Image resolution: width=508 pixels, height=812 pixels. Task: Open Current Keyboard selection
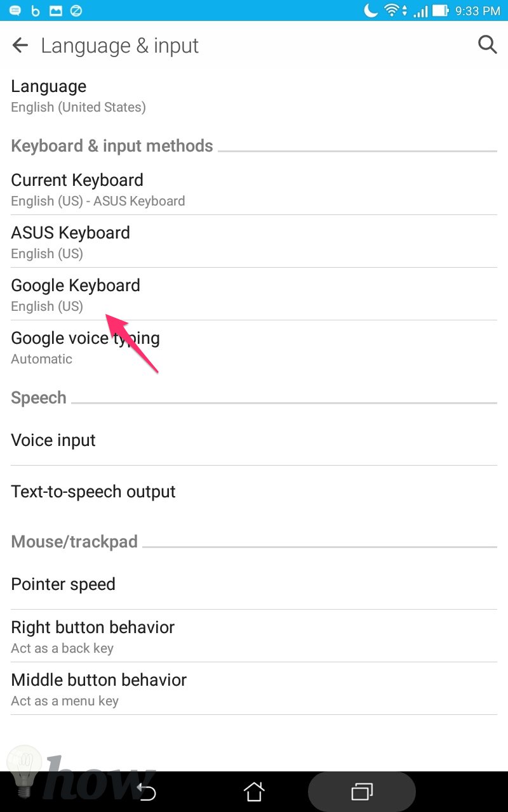(x=254, y=190)
